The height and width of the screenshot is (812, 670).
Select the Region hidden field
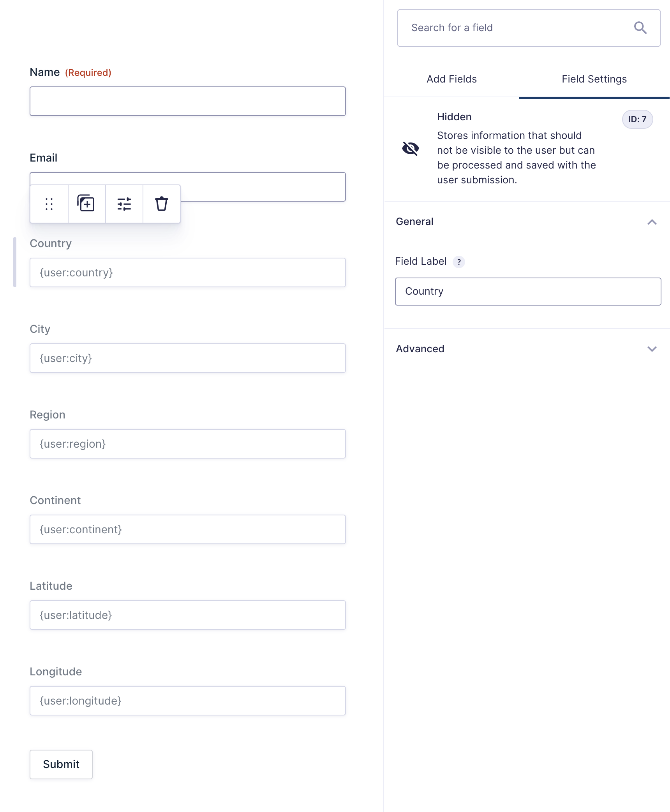click(x=188, y=444)
